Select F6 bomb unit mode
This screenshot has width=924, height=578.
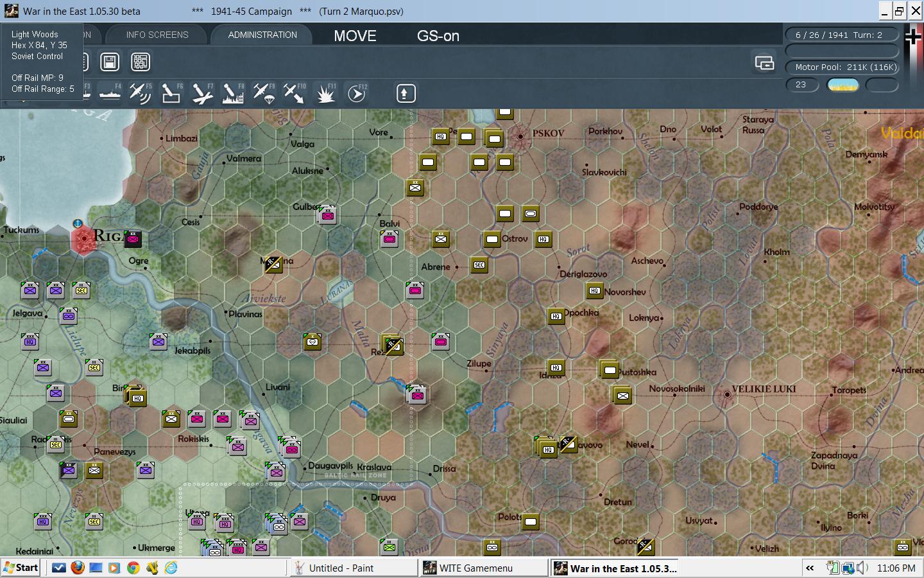point(171,94)
